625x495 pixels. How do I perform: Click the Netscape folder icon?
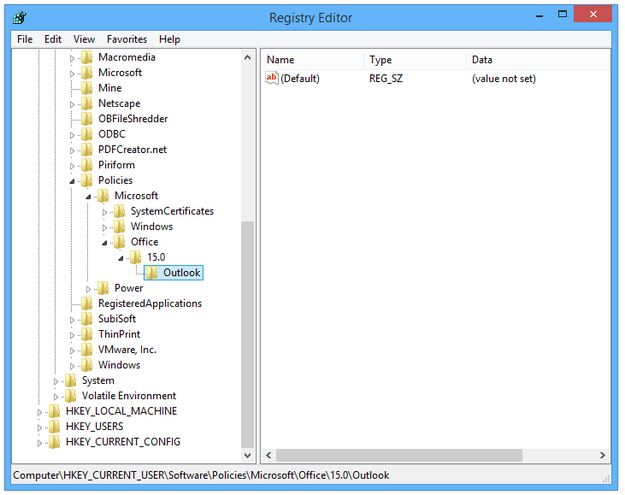click(86, 104)
